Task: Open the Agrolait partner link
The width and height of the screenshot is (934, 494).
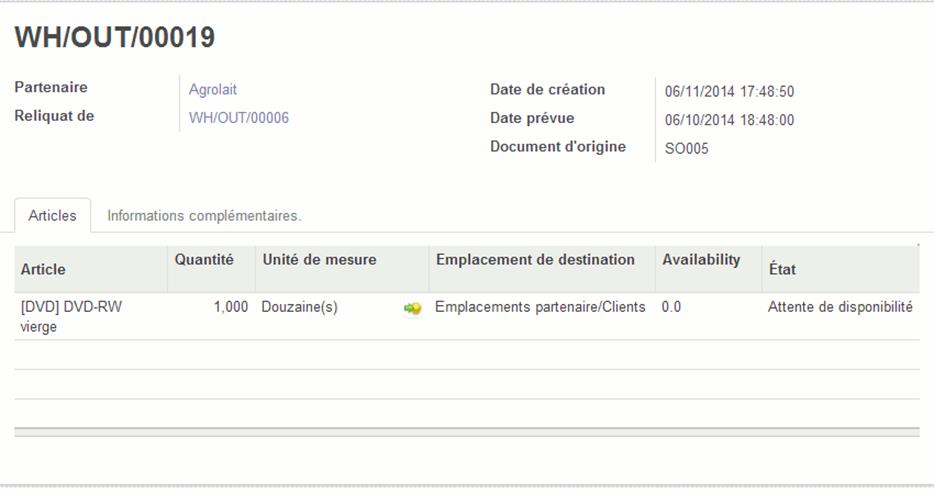Action: tap(213, 89)
